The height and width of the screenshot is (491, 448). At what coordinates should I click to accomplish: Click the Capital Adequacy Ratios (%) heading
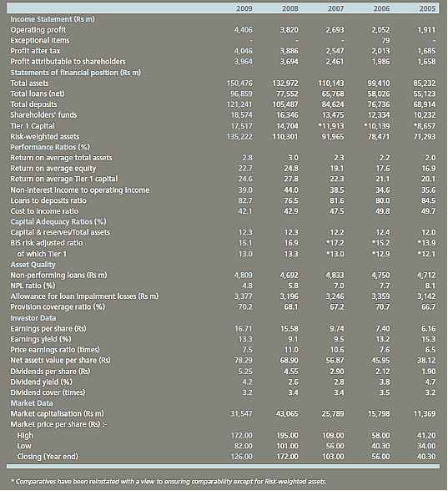[x=58, y=222]
